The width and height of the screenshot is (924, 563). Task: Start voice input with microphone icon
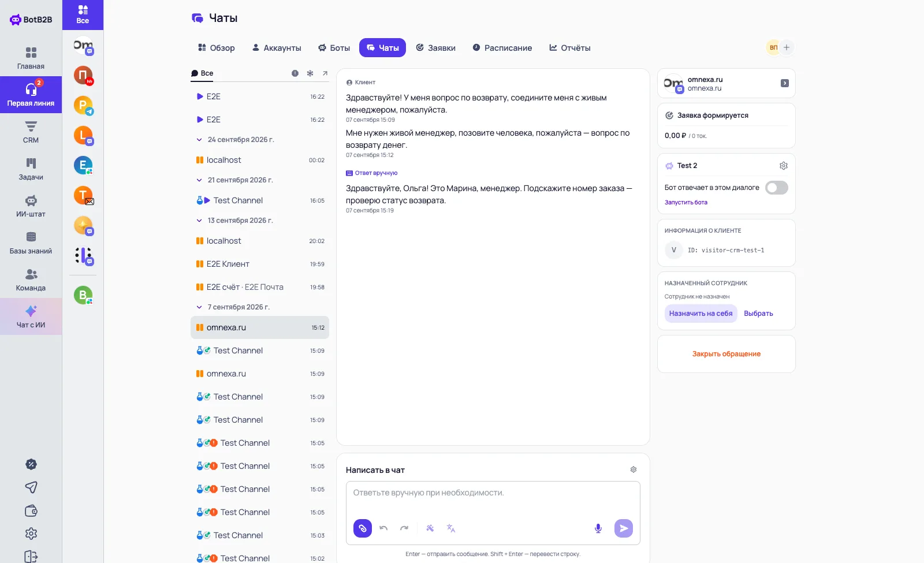[x=598, y=528]
